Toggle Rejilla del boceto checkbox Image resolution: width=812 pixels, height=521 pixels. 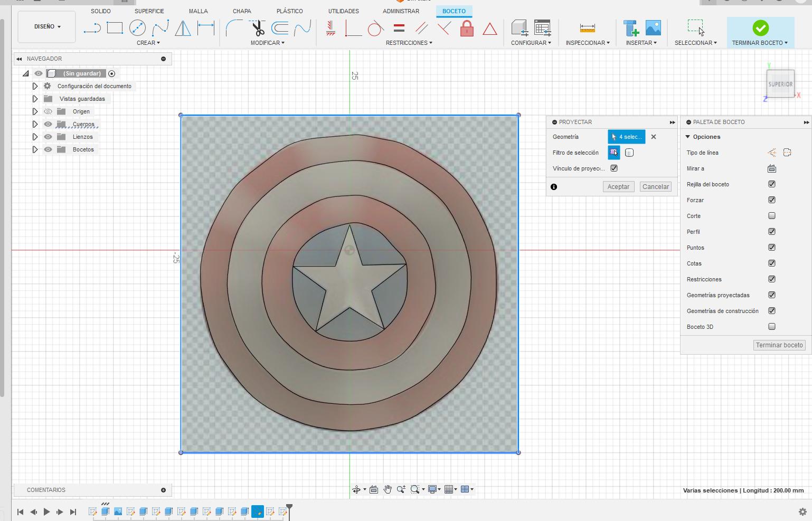[772, 184]
